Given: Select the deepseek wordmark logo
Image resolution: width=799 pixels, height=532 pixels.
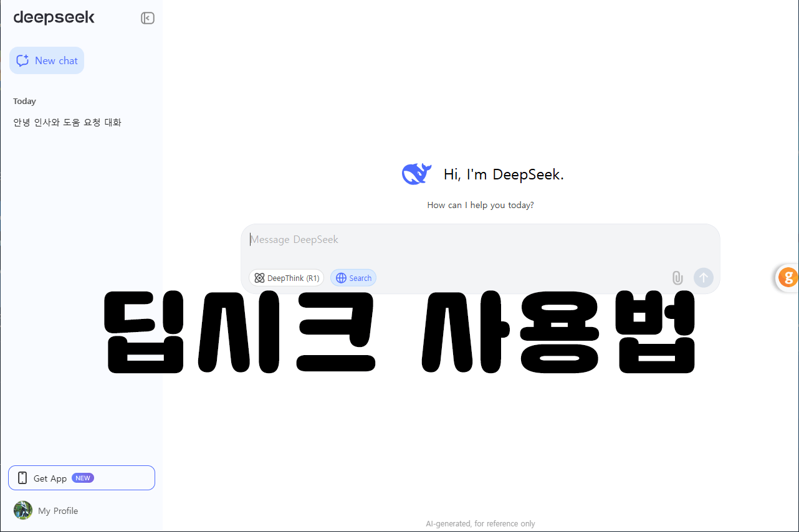Looking at the screenshot, I should (54, 17).
